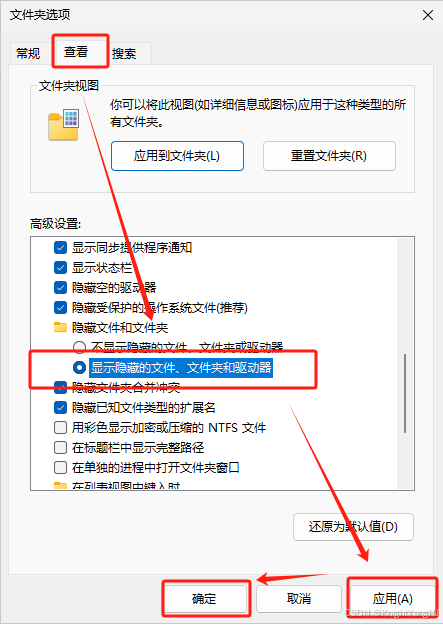Switch to the 常规 tab
This screenshot has width=443, height=625.
[28, 53]
